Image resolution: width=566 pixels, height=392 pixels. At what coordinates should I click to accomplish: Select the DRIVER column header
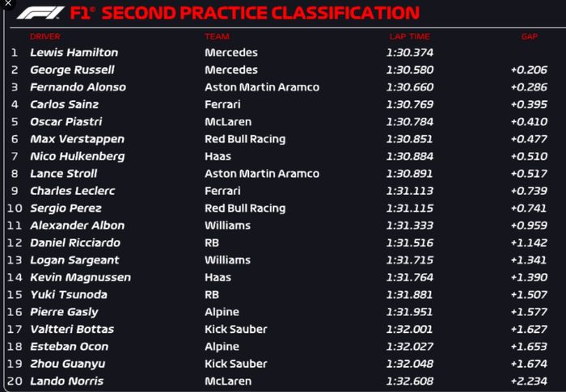tap(45, 37)
